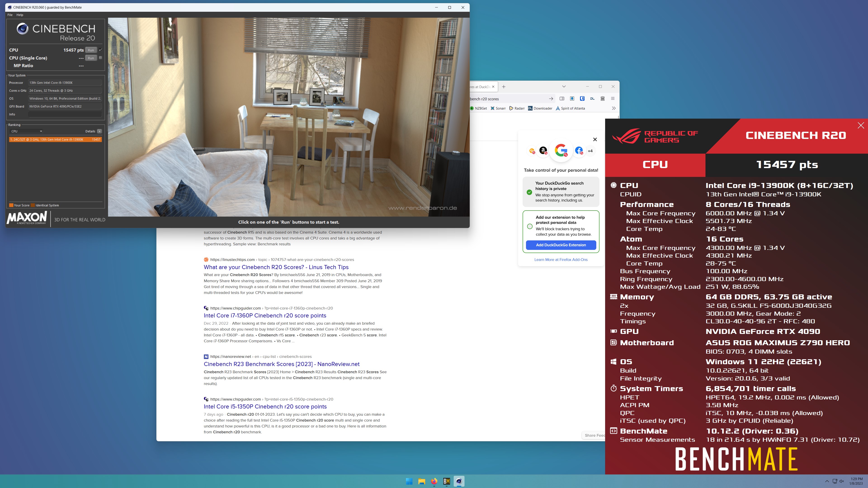Open the Linus Tech Tips Cinebench R20 result
This screenshot has width=868, height=488.
[x=276, y=267]
